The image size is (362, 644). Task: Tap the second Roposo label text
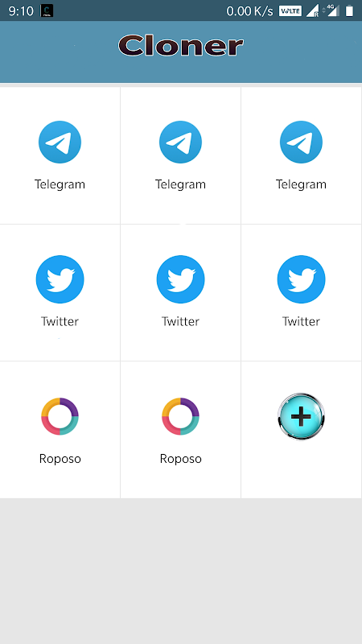tap(180, 459)
